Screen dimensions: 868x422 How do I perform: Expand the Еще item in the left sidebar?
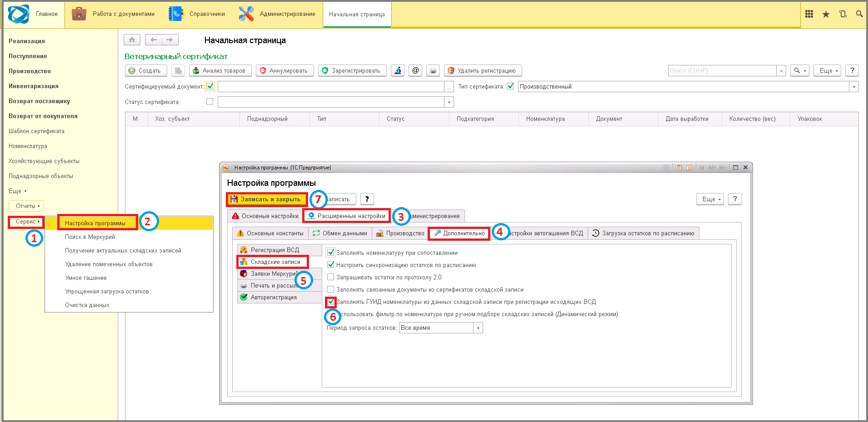point(18,191)
